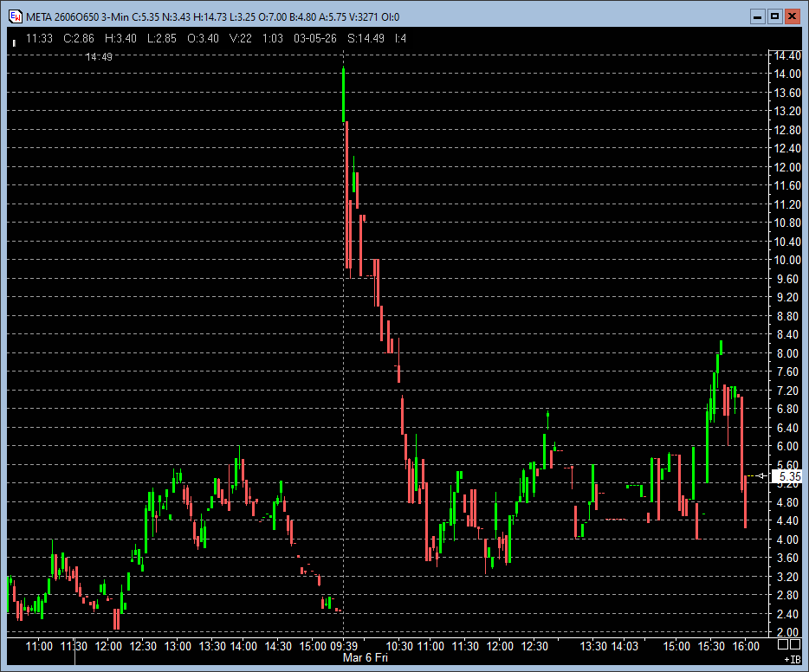Click the S:14.49 value in data bar

tap(364, 38)
